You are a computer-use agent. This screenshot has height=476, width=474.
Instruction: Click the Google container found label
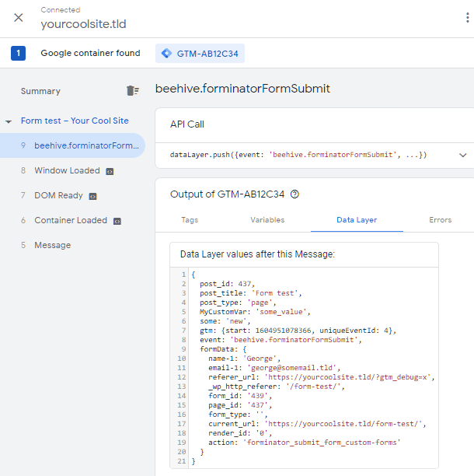pyautogui.click(x=90, y=53)
